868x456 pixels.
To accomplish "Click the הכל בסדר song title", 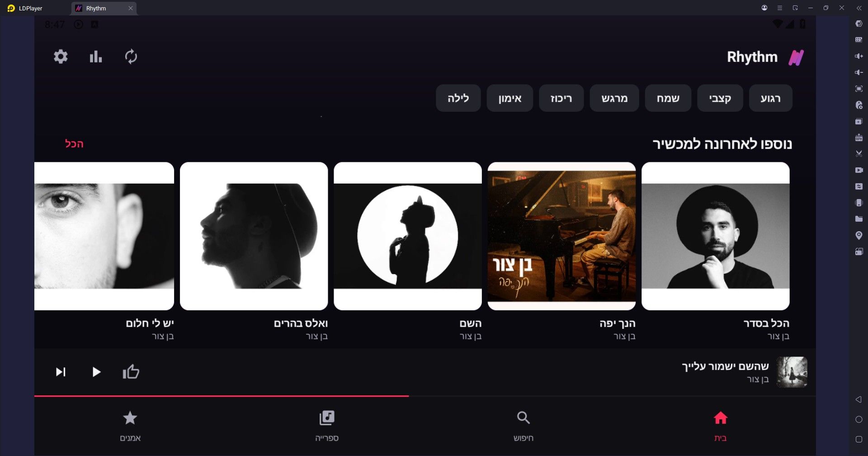I will 766,323.
